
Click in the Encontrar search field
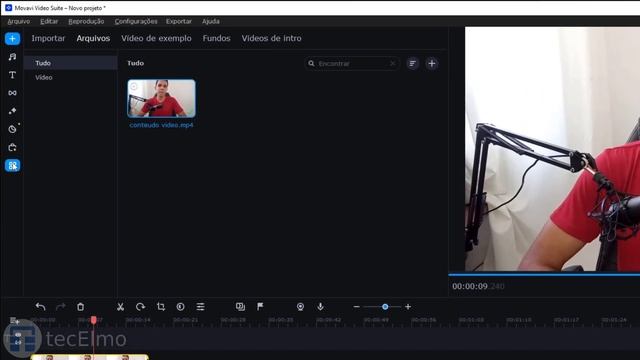352,64
